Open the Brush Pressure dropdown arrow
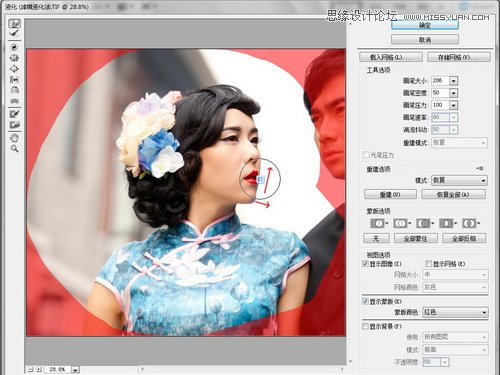 tap(453, 105)
